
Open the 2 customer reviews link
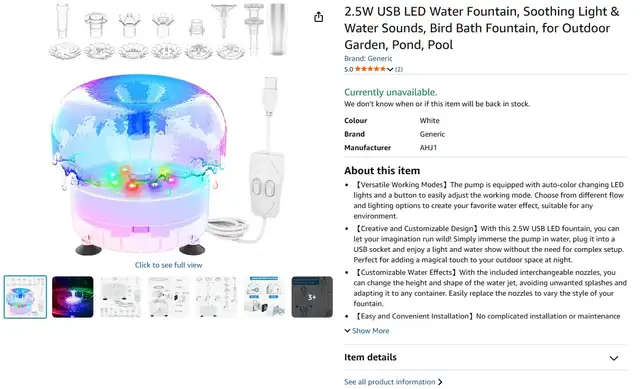pyautogui.click(x=399, y=69)
